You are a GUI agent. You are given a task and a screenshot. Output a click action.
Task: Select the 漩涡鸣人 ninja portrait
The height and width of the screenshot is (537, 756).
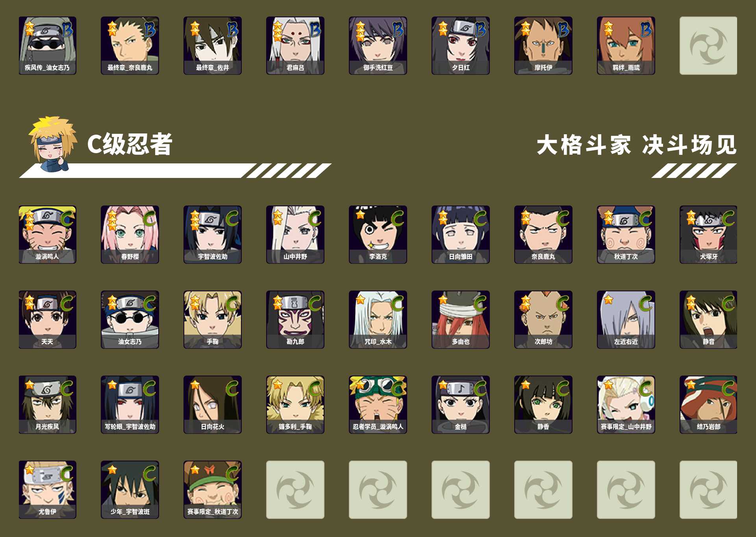47,235
